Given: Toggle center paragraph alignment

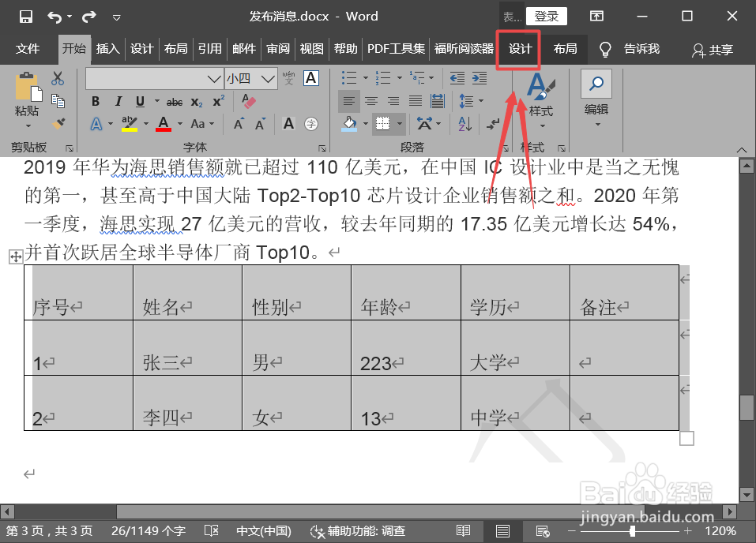Looking at the screenshot, I should [371, 101].
